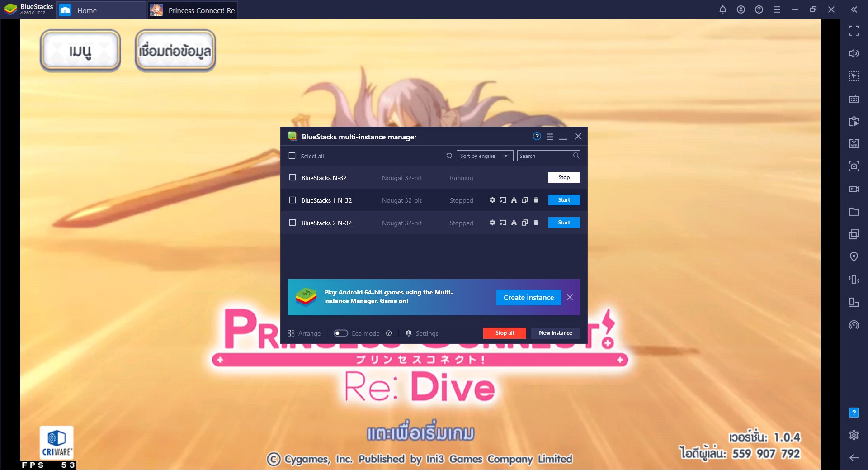Open instance manager Settings
Image resolution: width=868 pixels, height=470 pixels.
[422, 333]
